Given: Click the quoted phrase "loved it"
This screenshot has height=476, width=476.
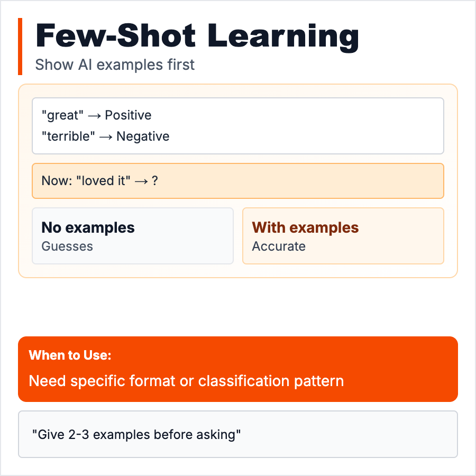Looking at the screenshot, I should pos(104,181).
